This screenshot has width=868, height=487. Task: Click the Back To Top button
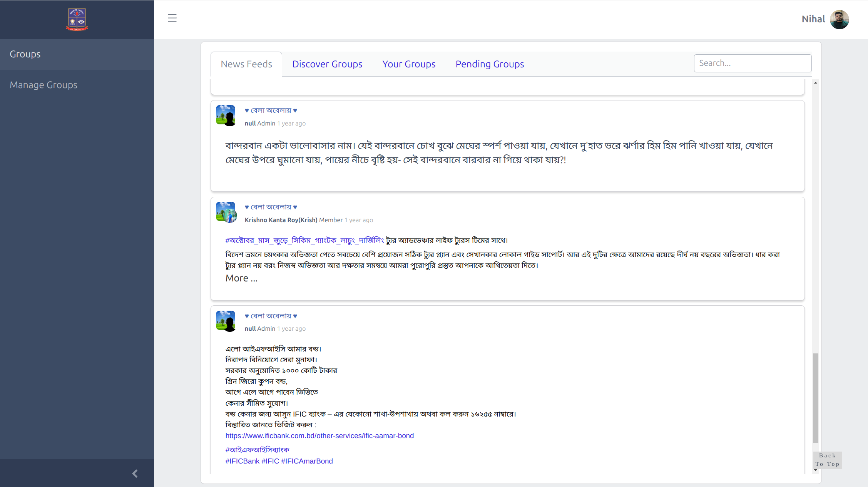point(827,460)
